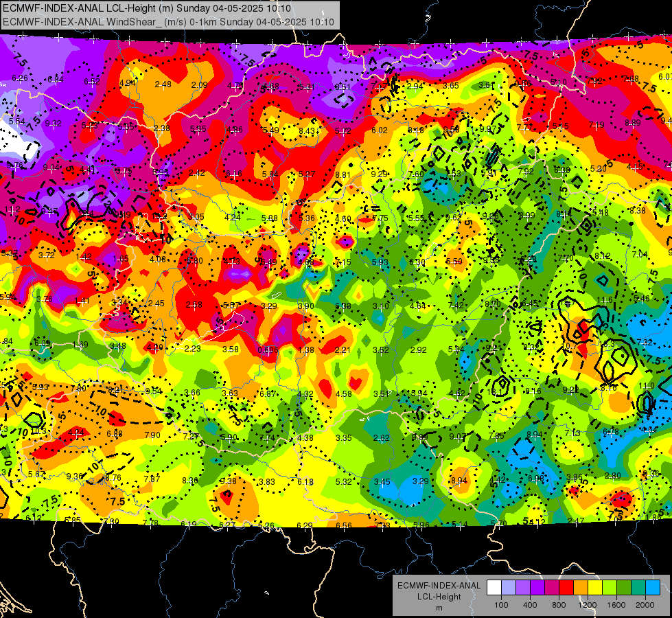The image size is (672, 618).
Task: Click the wind shear value 8.81
Action: (x=343, y=175)
